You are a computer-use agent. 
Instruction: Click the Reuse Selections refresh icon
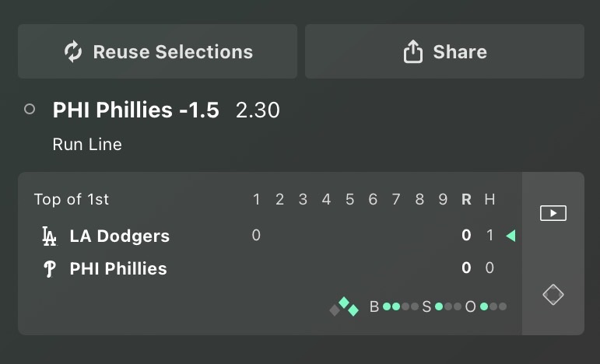click(x=73, y=51)
